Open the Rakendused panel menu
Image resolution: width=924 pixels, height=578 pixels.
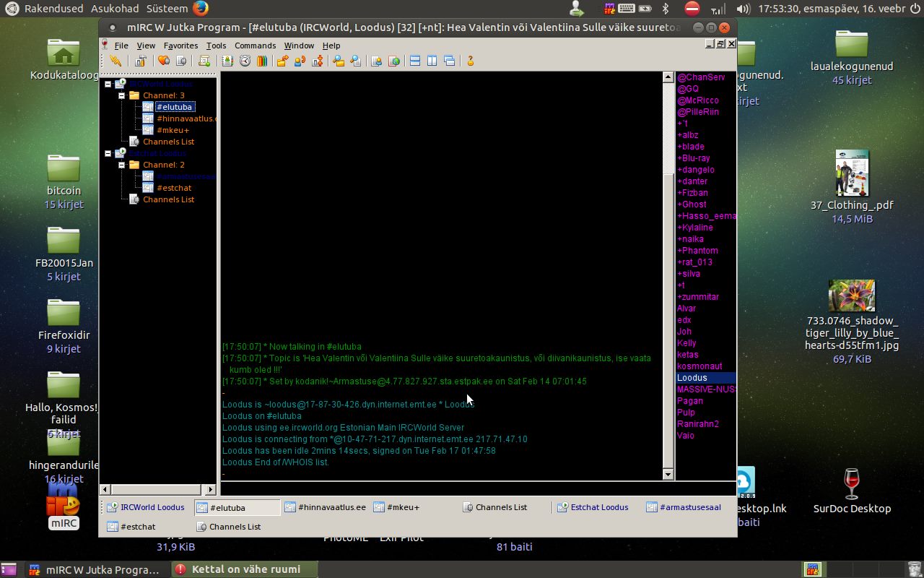coord(53,9)
